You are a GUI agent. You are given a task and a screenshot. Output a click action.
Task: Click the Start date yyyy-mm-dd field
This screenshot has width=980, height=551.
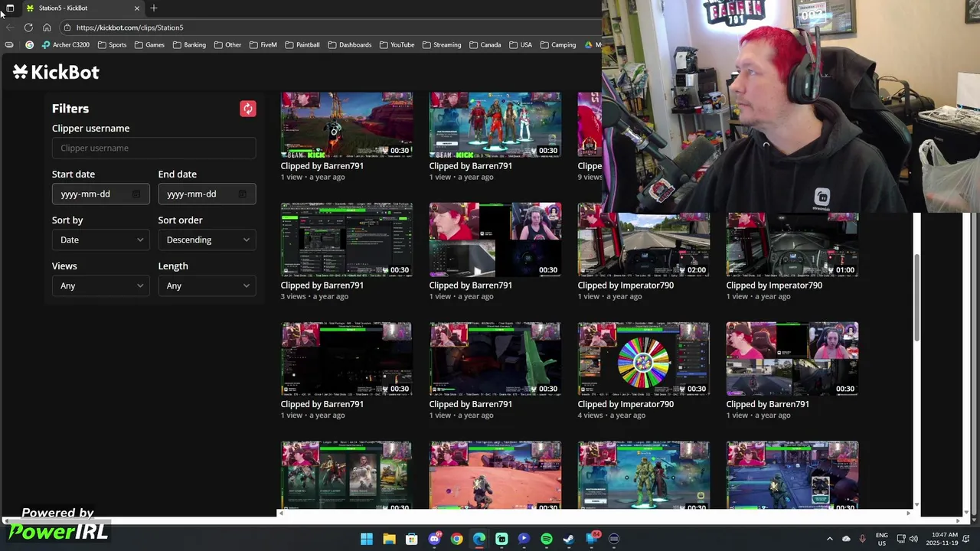pos(100,194)
